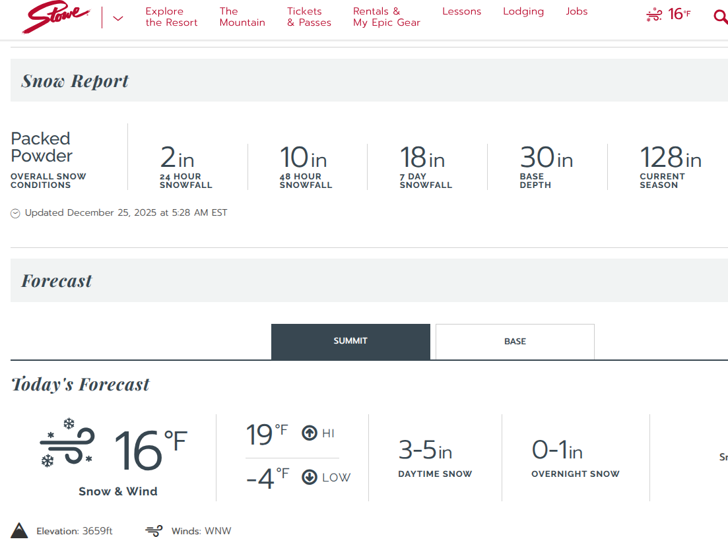This screenshot has height=560, width=728.
Task: Click the HI up-arrow icon
Action: (x=310, y=433)
